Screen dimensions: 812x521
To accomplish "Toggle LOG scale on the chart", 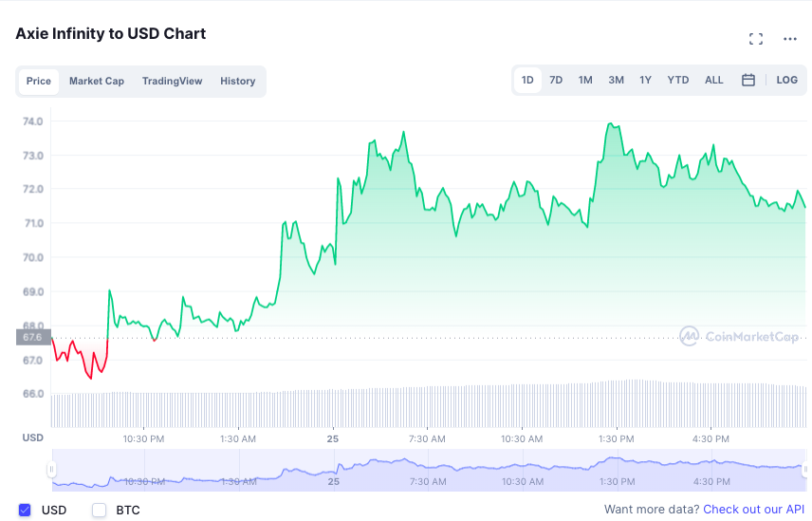I will tap(786, 81).
